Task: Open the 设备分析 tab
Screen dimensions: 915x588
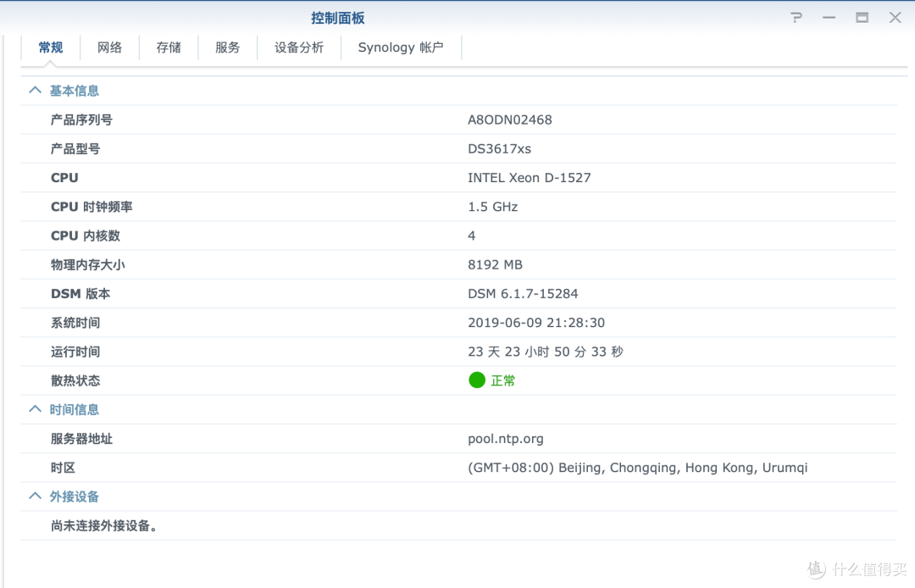Action: point(299,47)
